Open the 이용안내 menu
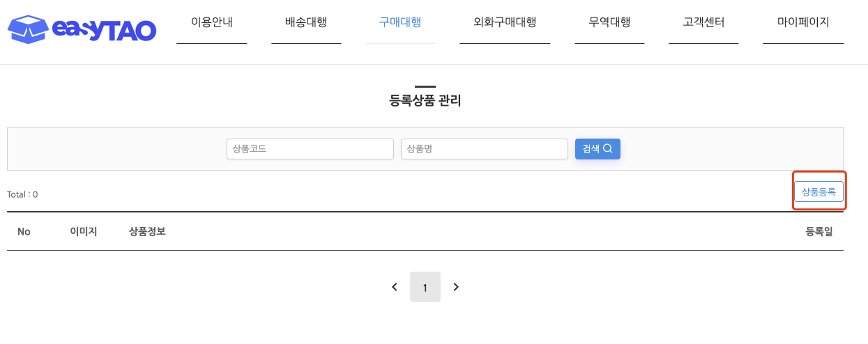The height and width of the screenshot is (344, 868). pyautogui.click(x=212, y=22)
